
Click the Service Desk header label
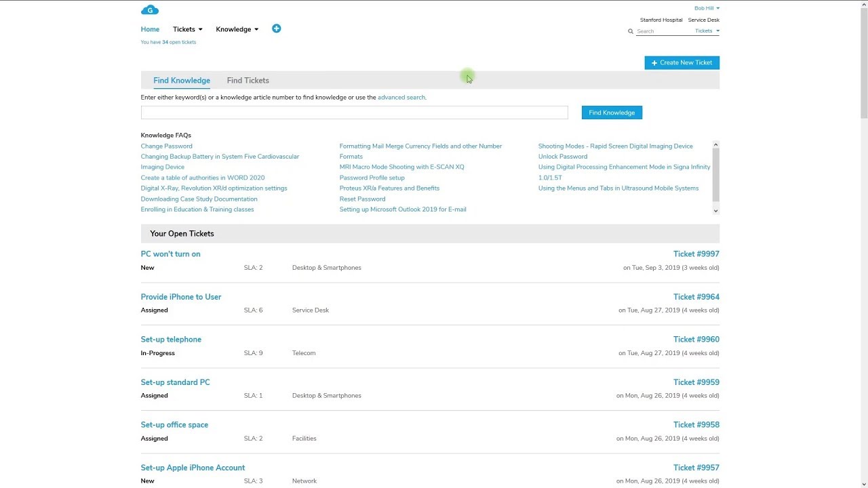[x=703, y=20]
